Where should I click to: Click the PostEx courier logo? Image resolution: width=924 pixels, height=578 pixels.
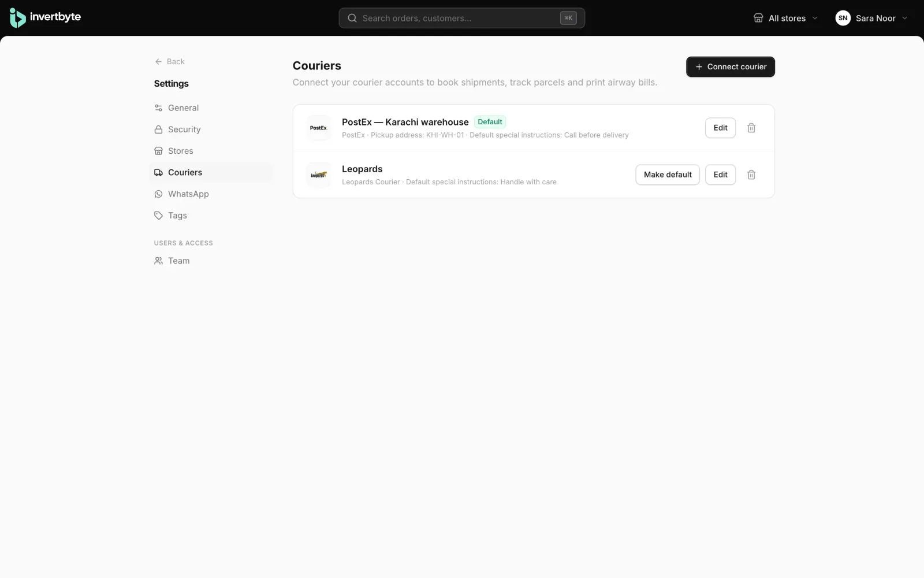tap(318, 128)
